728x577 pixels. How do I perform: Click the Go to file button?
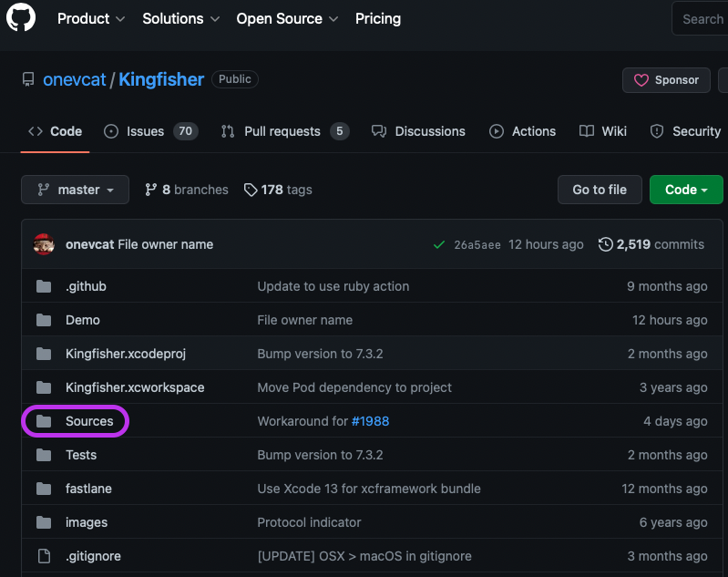(x=600, y=190)
